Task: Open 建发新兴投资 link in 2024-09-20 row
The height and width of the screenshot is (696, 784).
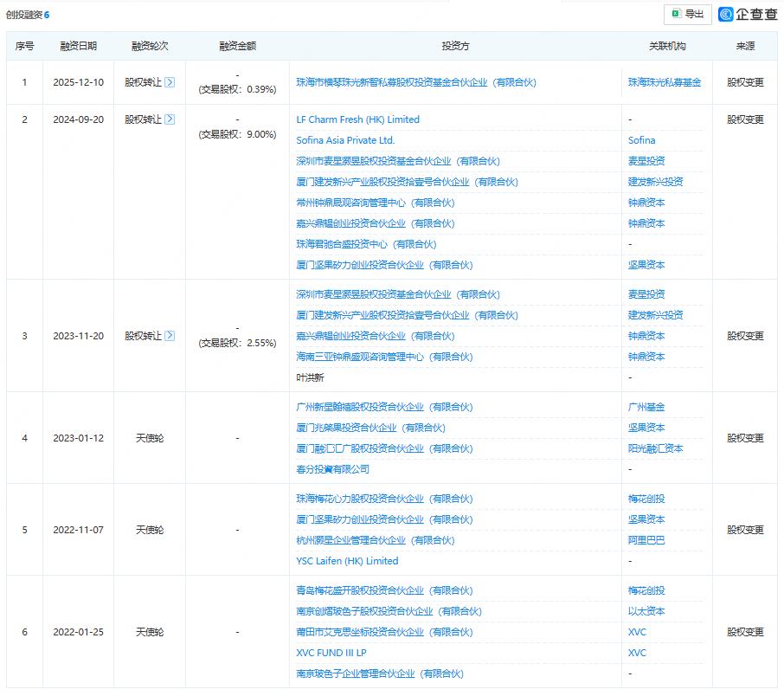Action: (656, 182)
